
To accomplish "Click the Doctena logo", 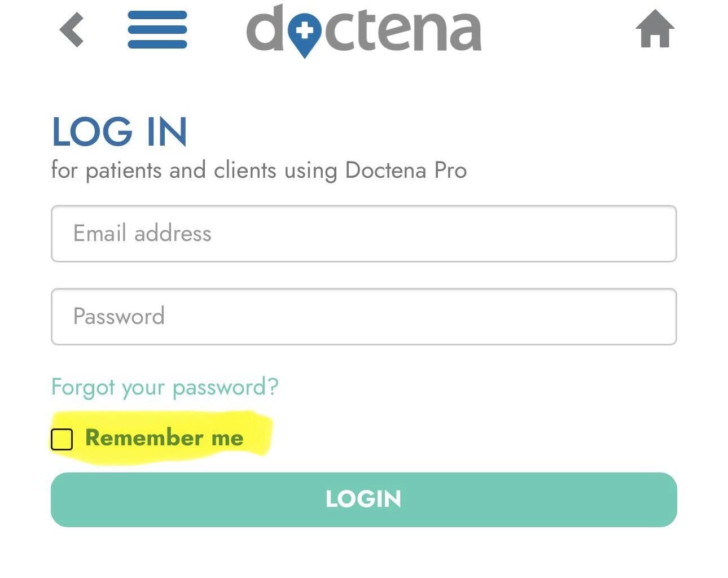I will point(363,29).
